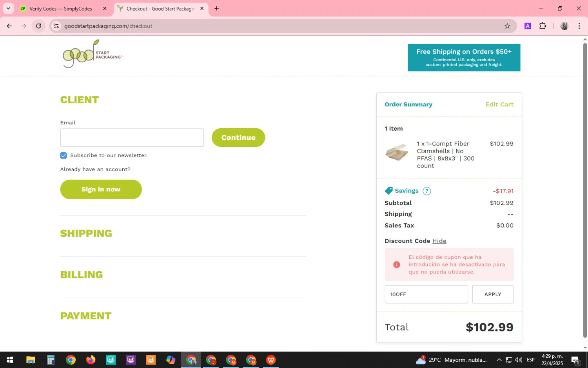The height and width of the screenshot is (368, 588).
Task: Click the Already have an account? text
Action: coord(95,169)
